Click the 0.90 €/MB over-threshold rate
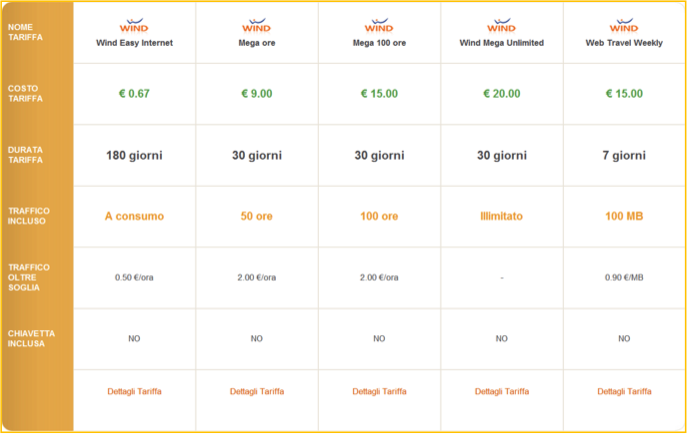Viewport: 687px width, 434px height. (624, 278)
